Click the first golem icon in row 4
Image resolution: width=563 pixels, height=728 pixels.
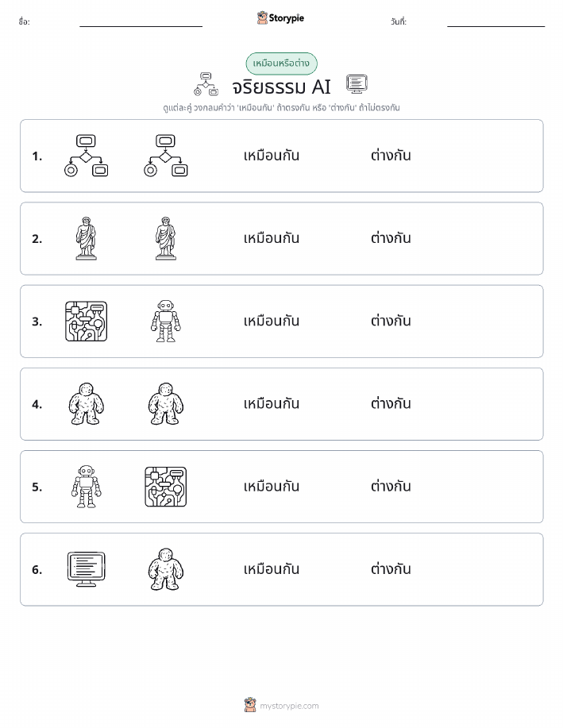tap(86, 404)
